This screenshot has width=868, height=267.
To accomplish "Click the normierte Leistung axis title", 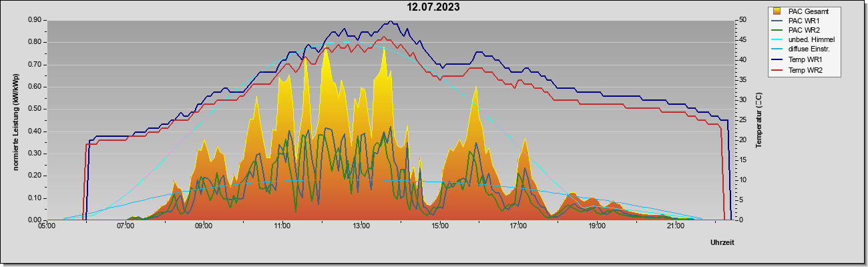I will (16, 120).
